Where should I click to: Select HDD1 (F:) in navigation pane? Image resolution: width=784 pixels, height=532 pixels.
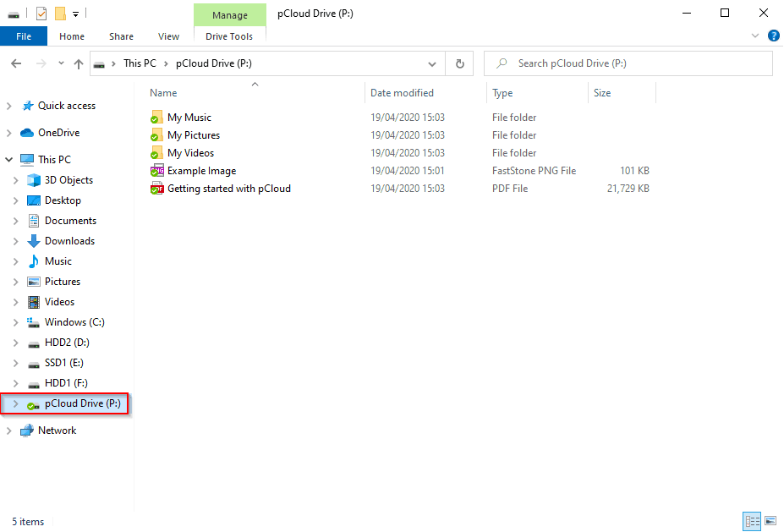(65, 383)
